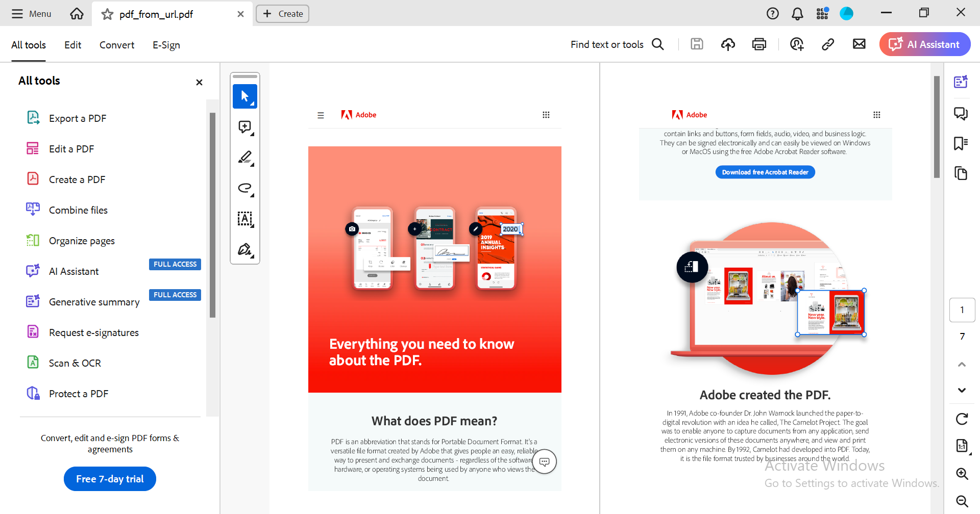Viewport: 980px width, 514px height.
Task: Open the Home screen icon
Action: [x=77, y=14]
